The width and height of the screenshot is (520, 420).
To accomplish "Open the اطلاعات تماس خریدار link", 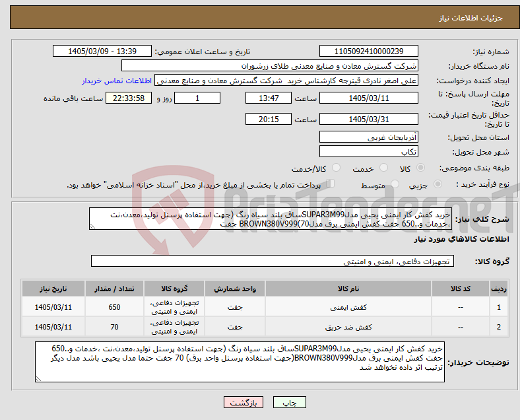I will point(117,81).
